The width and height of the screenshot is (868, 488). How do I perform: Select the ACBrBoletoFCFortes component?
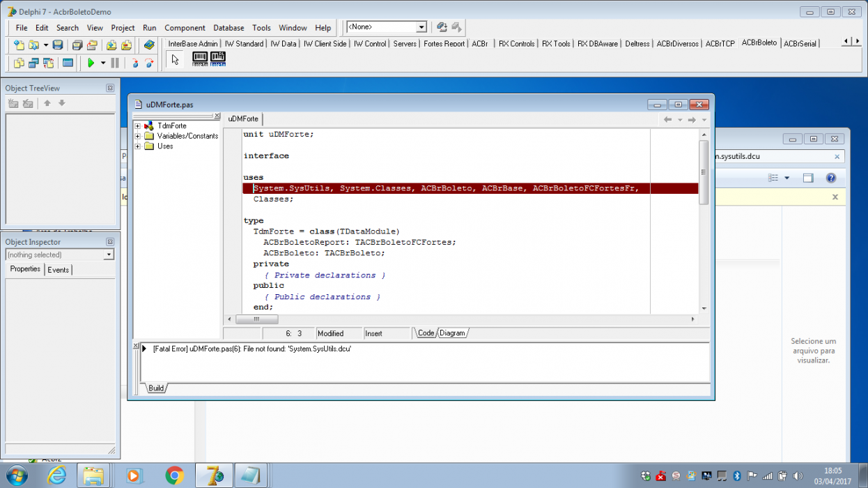[x=217, y=59]
